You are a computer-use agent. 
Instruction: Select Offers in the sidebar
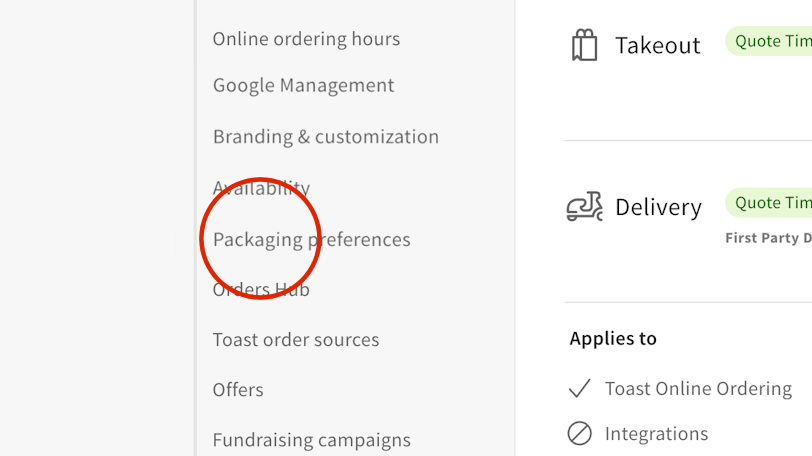tap(238, 390)
